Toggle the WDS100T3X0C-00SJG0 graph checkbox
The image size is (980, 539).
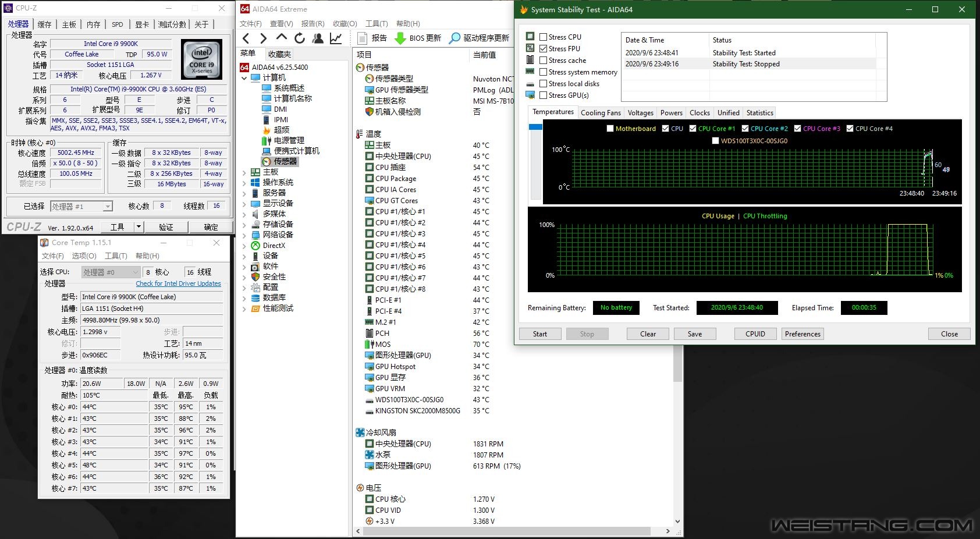pyautogui.click(x=715, y=141)
